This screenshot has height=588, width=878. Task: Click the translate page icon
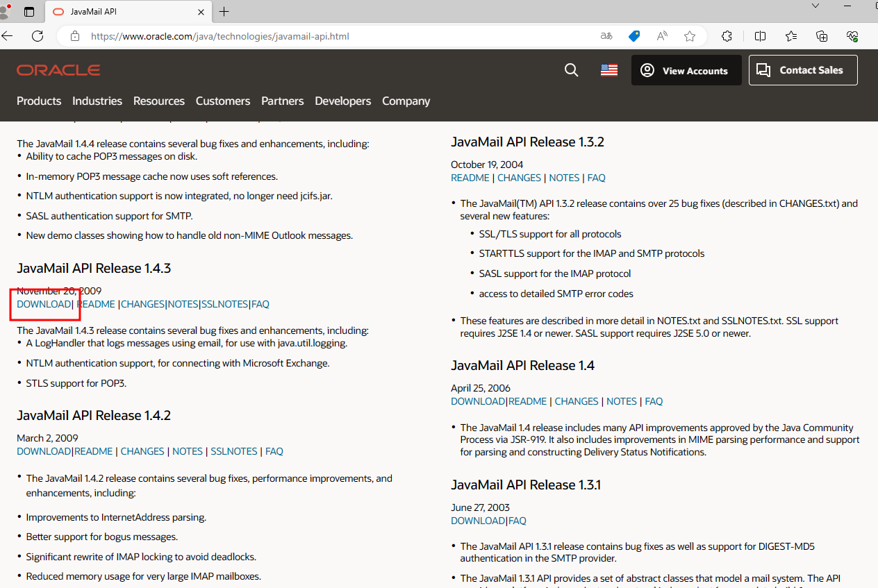click(606, 36)
